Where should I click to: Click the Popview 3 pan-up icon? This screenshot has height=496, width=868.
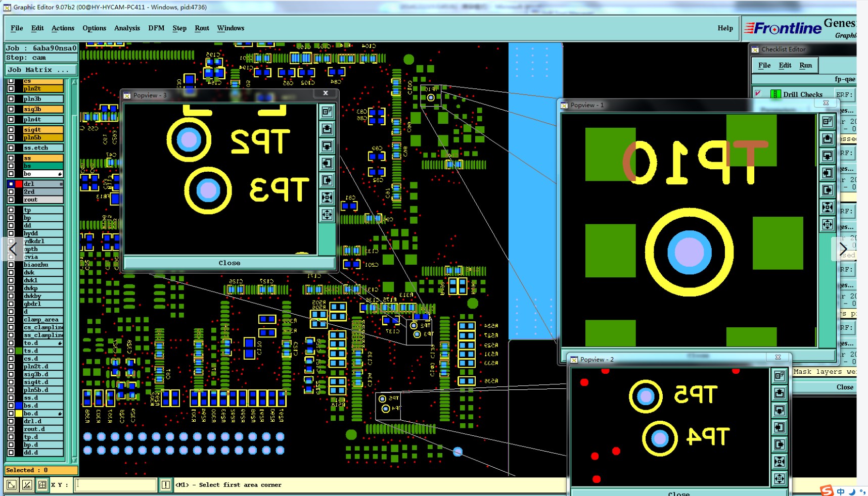pyautogui.click(x=327, y=129)
